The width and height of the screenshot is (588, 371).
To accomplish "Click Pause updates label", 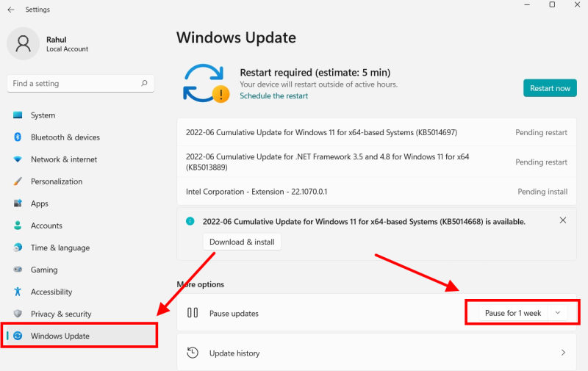I will (234, 314).
